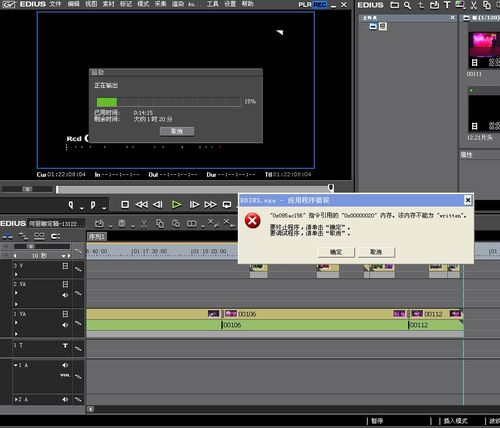Click the search magnifier in bin toolbar

(x=407, y=5)
